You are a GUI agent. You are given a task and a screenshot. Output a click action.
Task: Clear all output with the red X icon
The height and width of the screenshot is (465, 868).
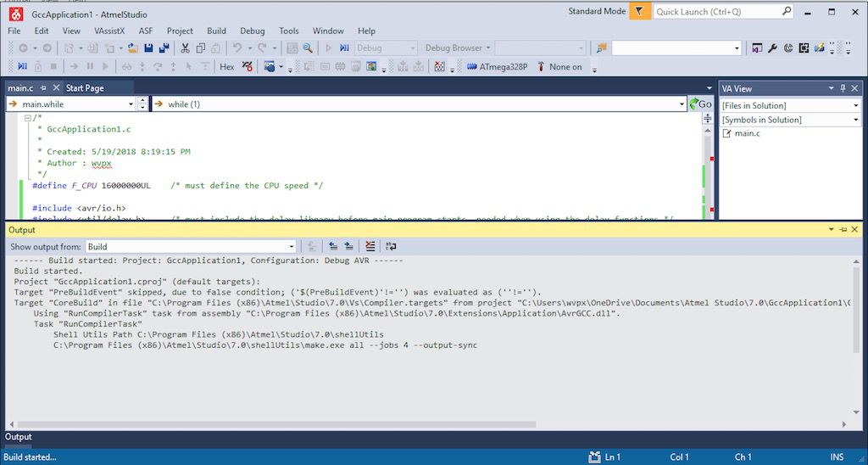point(370,246)
